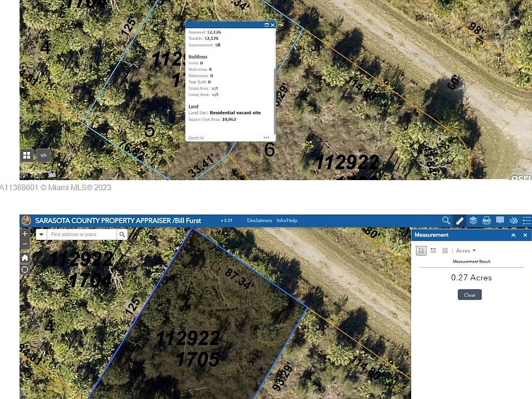Open Info/Help in the header
Viewport: 532px width, 399px height.
[287, 221]
